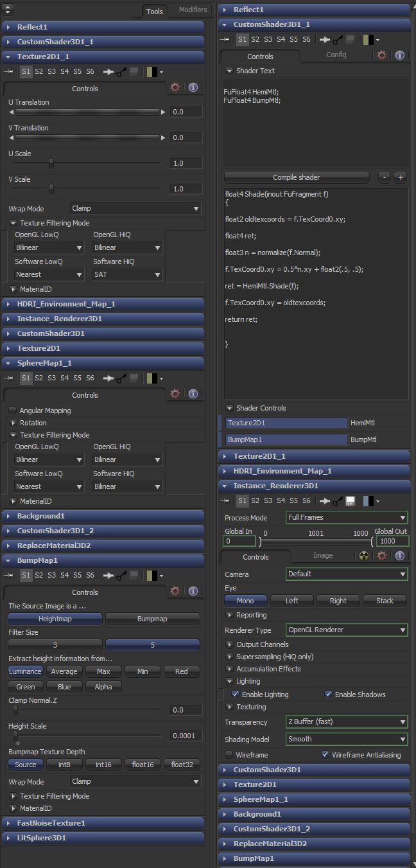Click the key lock icon in Texture2D1_1 toolbar
416x868 pixels.
tap(121, 72)
